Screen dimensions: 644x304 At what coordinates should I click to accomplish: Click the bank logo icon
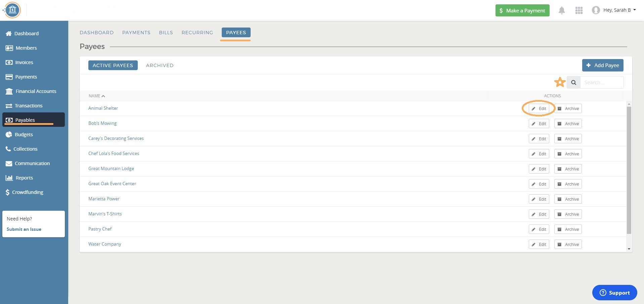(x=12, y=10)
